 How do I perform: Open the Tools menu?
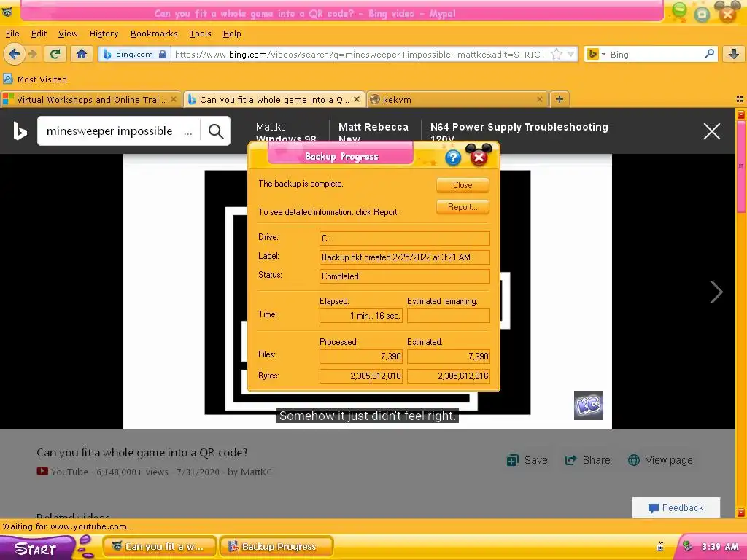[x=200, y=34]
